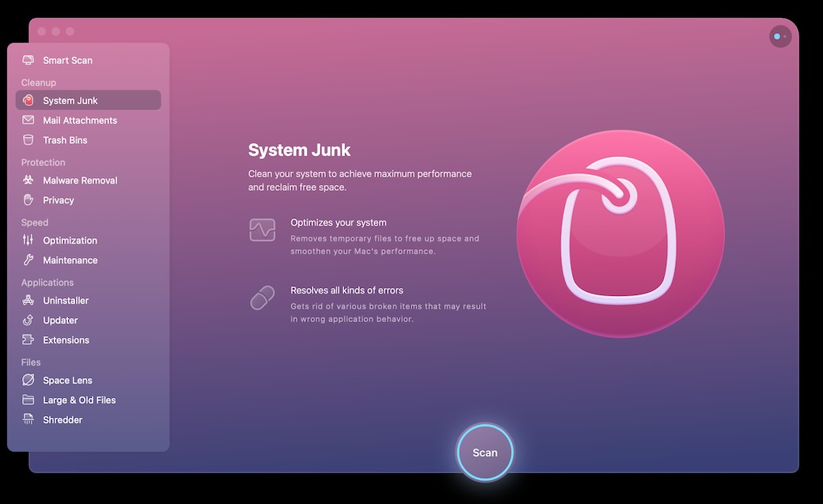
Task: Click the Privacy hand icon
Action: (x=28, y=200)
